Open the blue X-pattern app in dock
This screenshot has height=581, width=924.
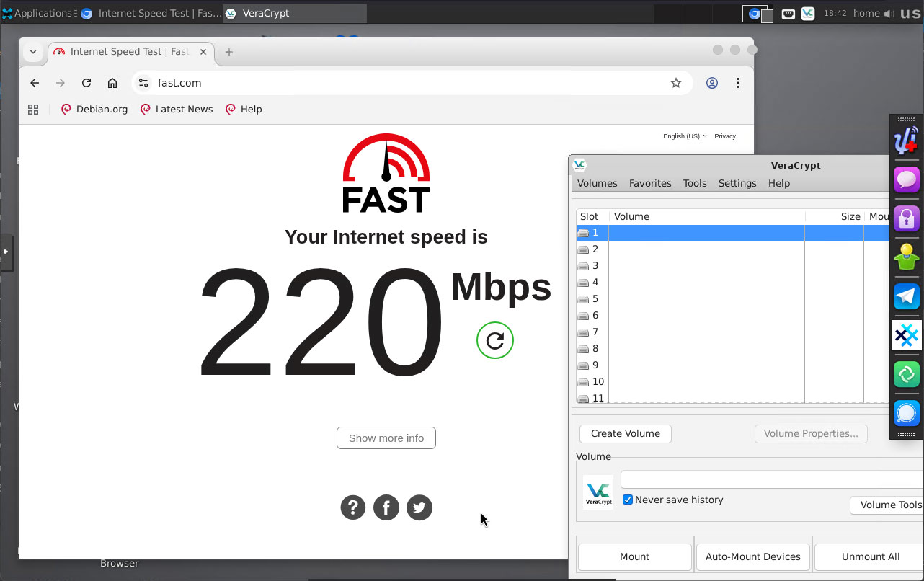(x=907, y=335)
